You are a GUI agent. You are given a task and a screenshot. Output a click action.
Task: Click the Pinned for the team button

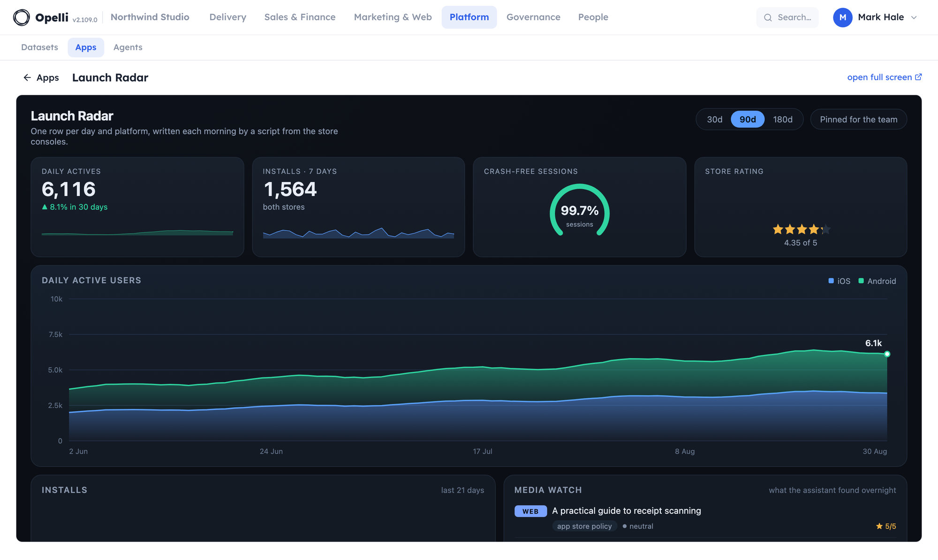coord(858,120)
